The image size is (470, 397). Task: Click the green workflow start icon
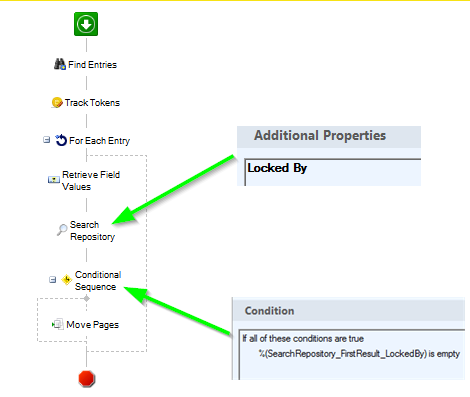pyautogui.click(x=86, y=24)
